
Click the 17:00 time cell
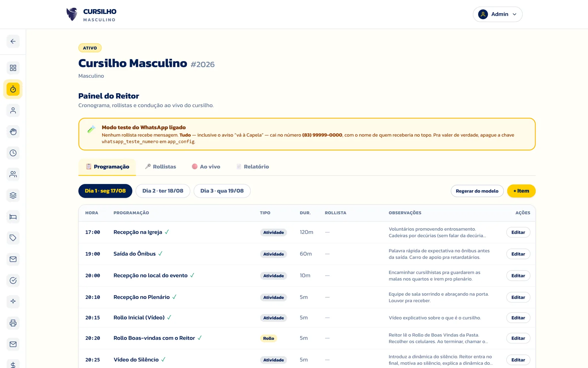[93, 232]
